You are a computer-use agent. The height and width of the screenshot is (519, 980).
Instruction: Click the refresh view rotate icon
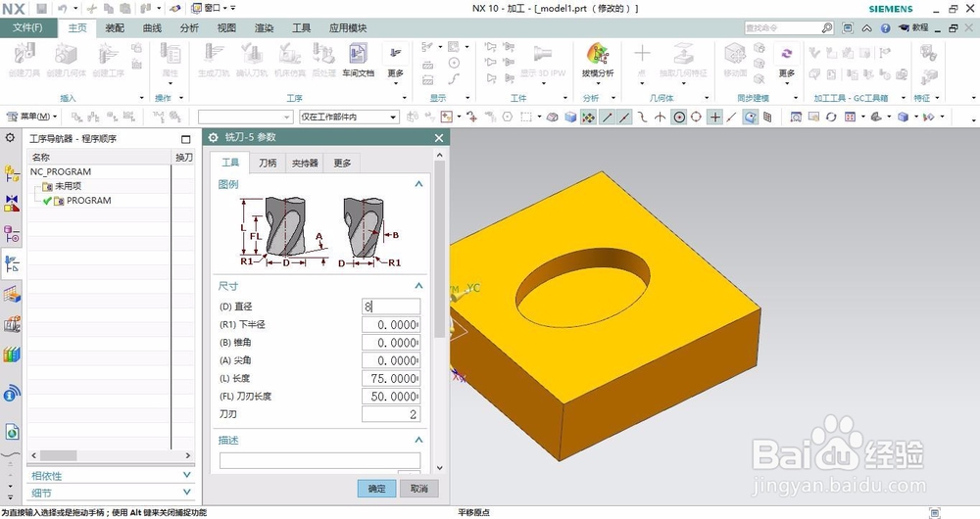click(x=831, y=117)
